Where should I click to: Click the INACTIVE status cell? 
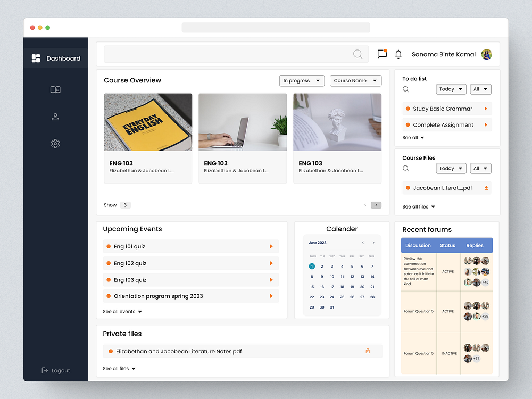pyautogui.click(x=449, y=354)
